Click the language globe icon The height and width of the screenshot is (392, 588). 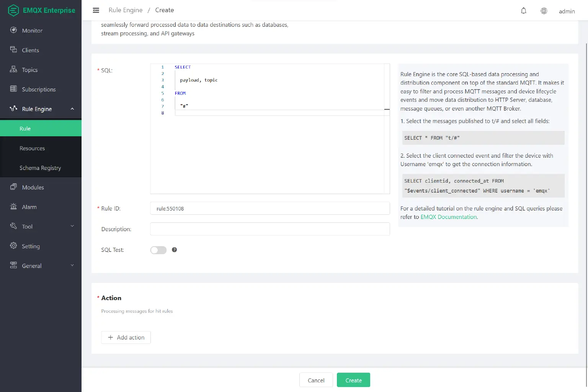(544, 11)
